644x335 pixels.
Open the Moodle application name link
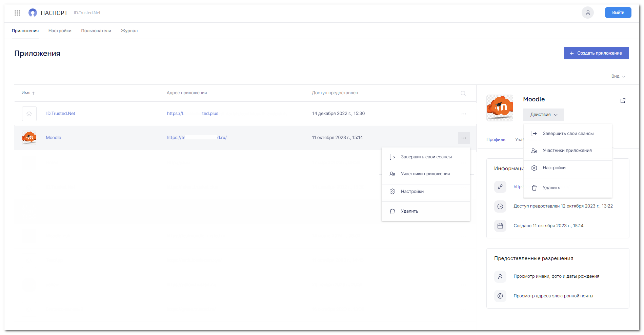[54, 138]
